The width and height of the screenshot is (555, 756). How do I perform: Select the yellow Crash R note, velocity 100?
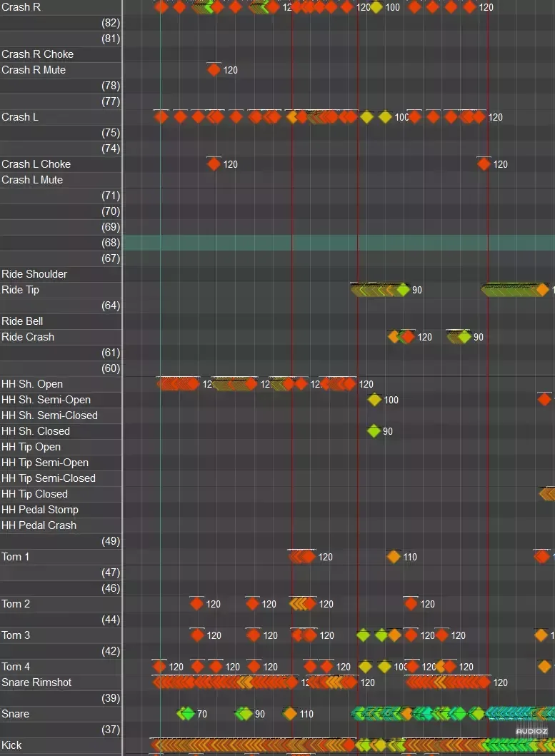pyautogui.click(x=376, y=7)
